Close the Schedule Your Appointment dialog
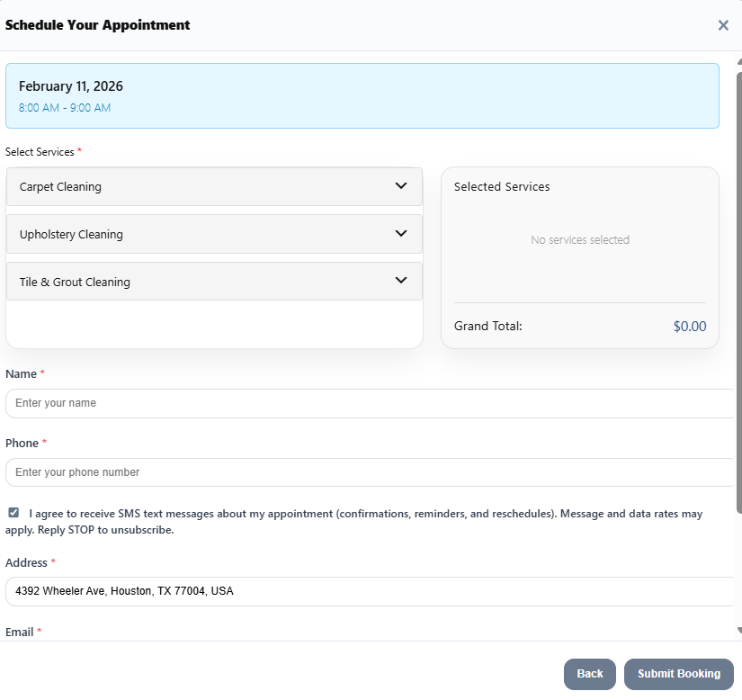The width and height of the screenshot is (742, 700). [x=723, y=25]
